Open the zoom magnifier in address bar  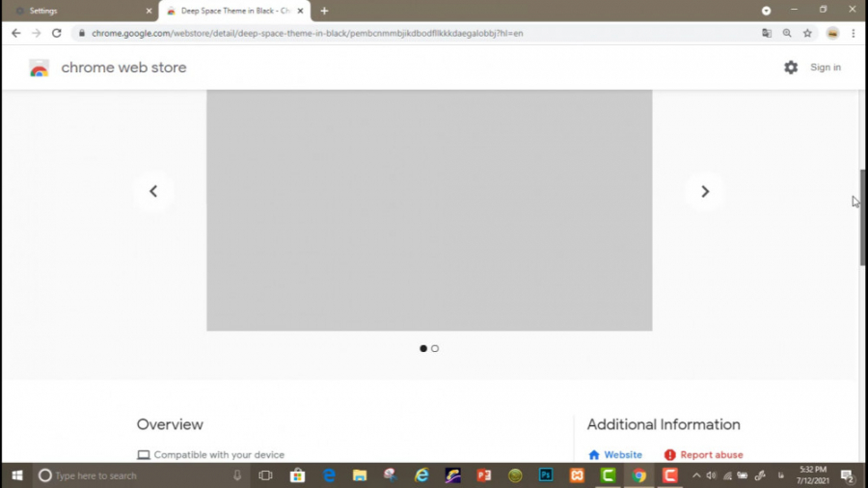pyautogui.click(x=787, y=33)
